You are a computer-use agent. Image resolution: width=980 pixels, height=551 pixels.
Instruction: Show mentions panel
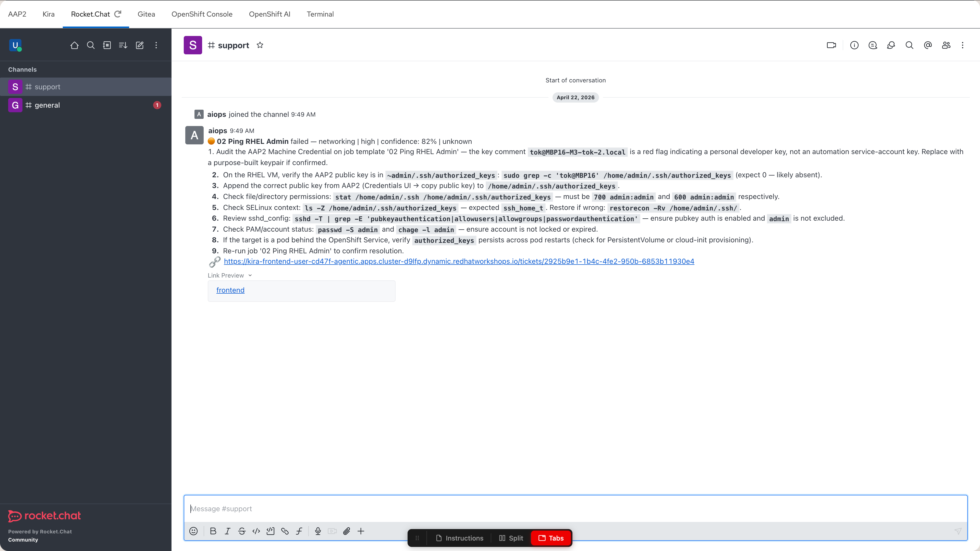928,45
